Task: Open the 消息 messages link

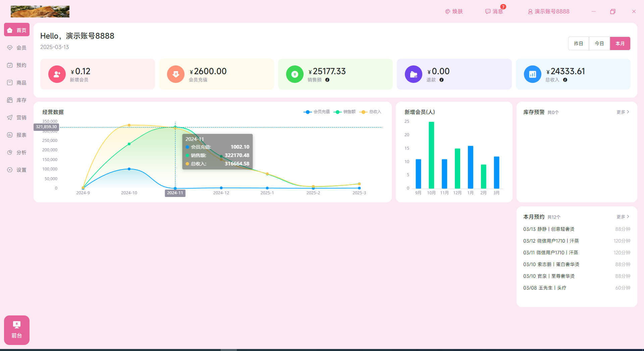Action: coord(494,11)
